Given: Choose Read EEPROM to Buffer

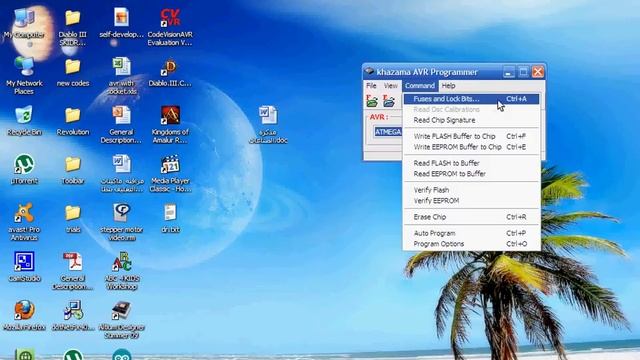Looking at the screenshot, I should (x=471, y=174).
